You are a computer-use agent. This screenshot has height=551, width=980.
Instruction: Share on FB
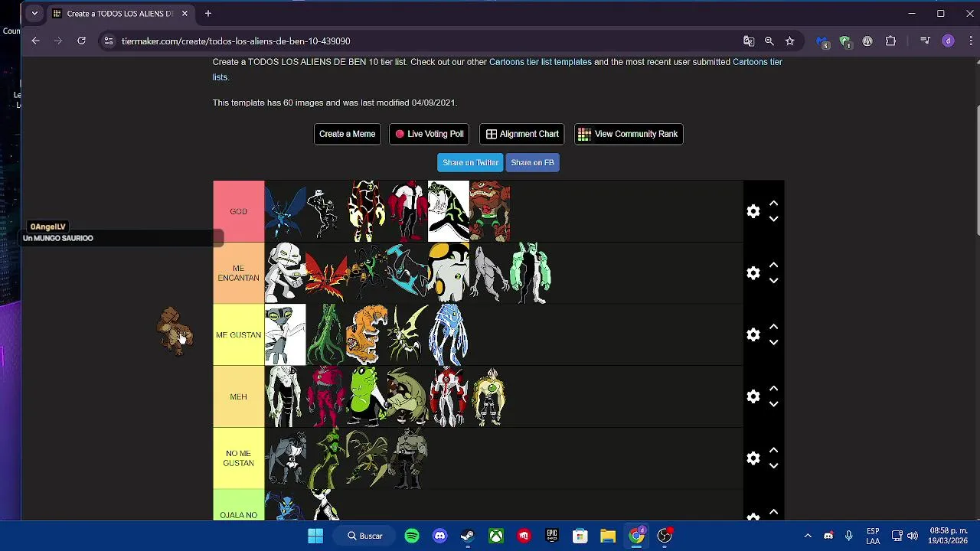point(532,162)
